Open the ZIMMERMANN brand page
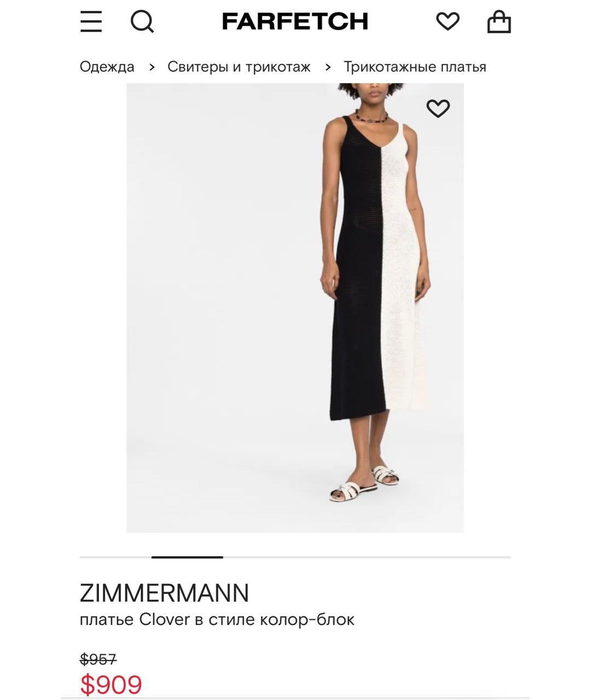 coord(164,593)
